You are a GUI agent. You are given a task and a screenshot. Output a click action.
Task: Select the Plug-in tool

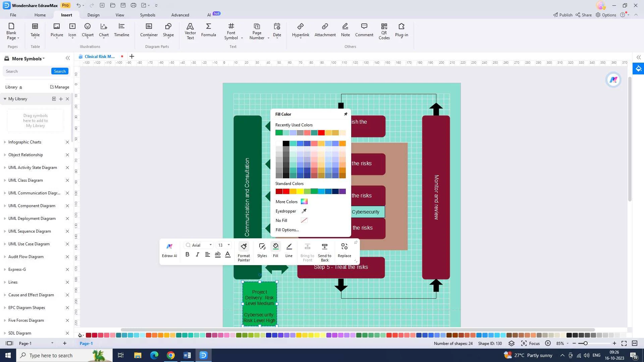point(401,30)
